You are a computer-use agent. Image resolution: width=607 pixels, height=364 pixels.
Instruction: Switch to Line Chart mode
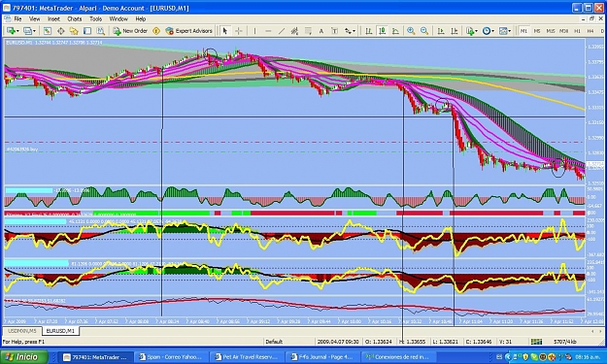point(395,31)
